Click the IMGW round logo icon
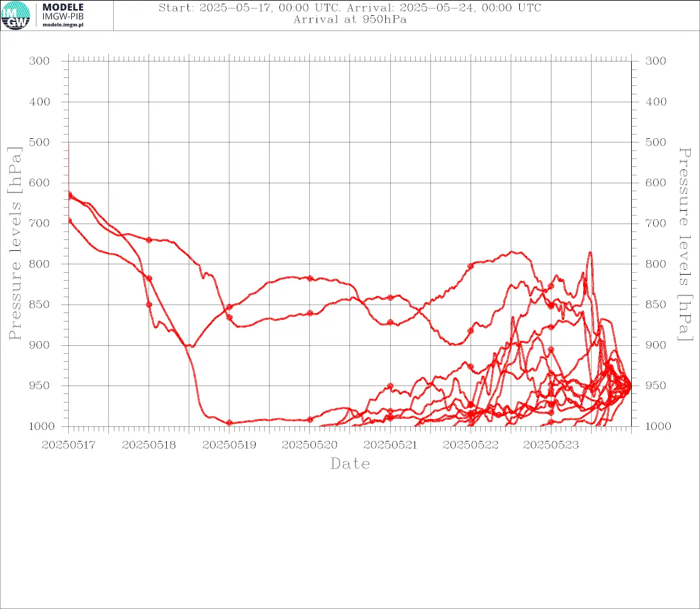700x609 pixels. (16, 16)
